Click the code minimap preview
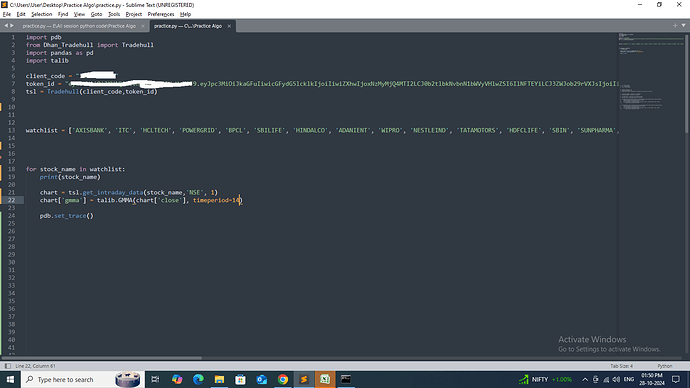Screen dimensions: 690x388 click(651, 70)
